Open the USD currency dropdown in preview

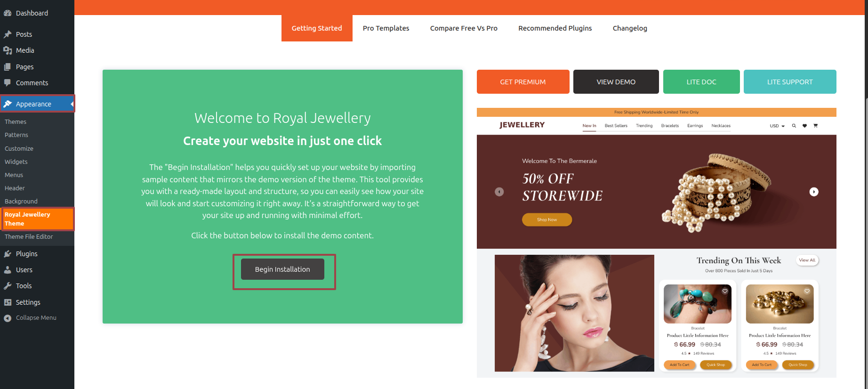[x=777, y=126]
